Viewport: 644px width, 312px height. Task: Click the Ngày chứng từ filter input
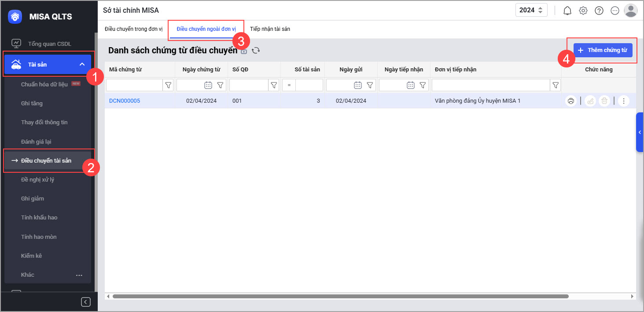pyautogui.click(x=189, y=85)
